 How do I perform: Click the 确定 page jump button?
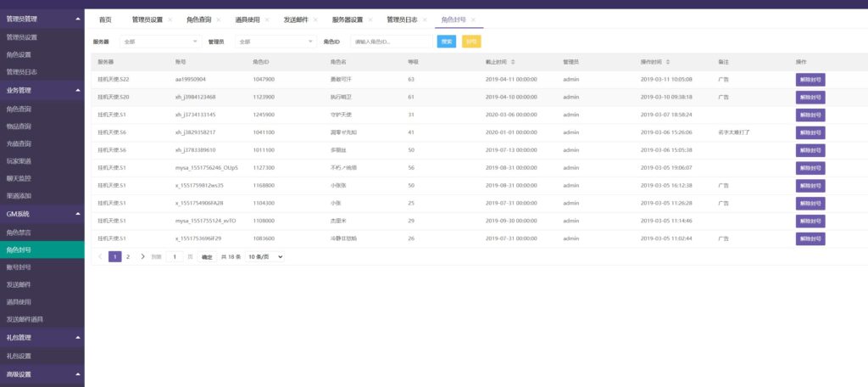tap(207, 256)
